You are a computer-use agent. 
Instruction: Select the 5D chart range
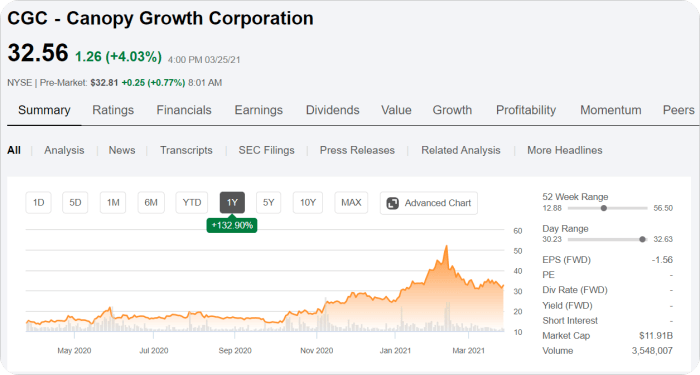click(x=75, y=203)
